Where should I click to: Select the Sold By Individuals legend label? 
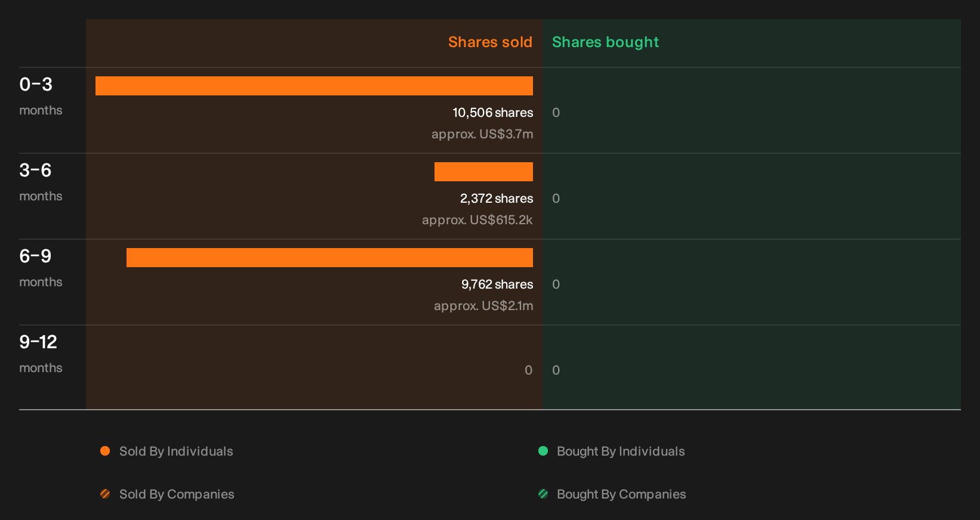pos(176,451)
